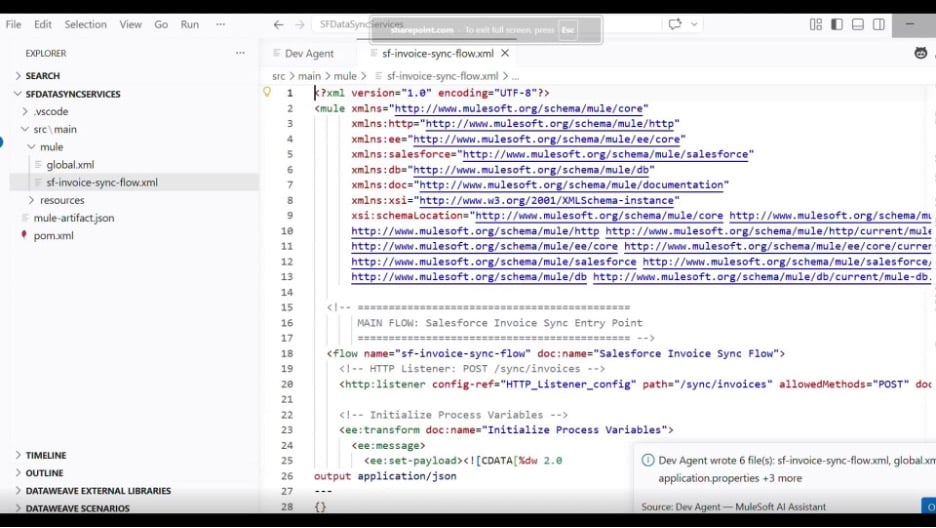Viewport: 936px width, 528px height.
Task: Click the 'MAIN FLOW' comment on line 16
Action: tap(500, 323)
